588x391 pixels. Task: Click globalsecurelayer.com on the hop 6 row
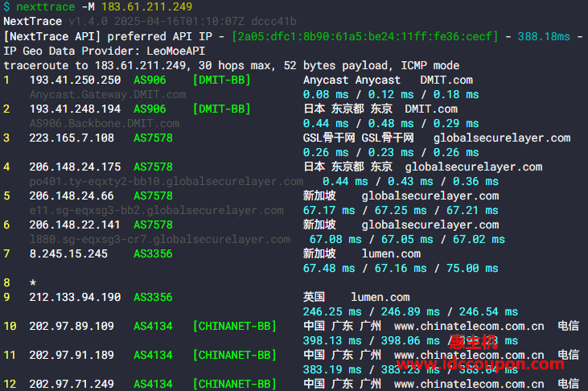click(x=430, y=224)
